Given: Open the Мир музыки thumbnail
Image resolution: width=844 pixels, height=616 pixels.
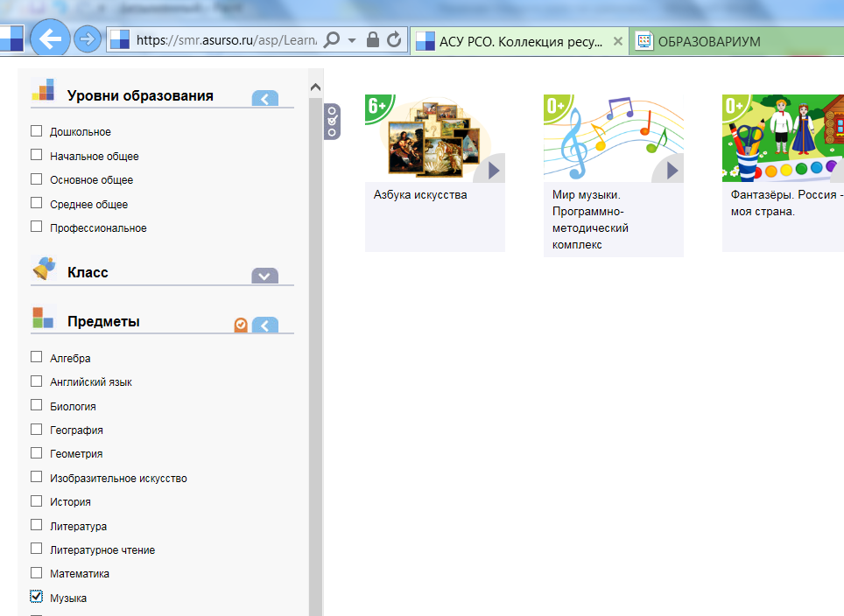Looking at the screenshot, I should [614, 138].
